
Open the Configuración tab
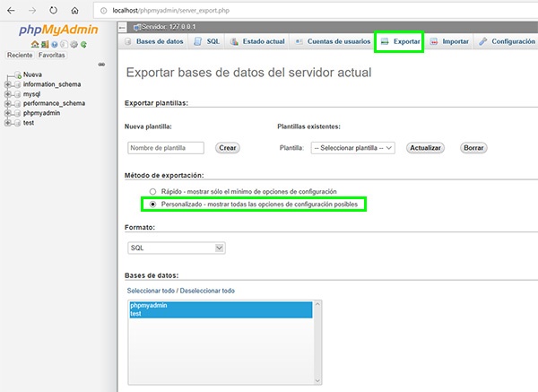click(508, 41)
